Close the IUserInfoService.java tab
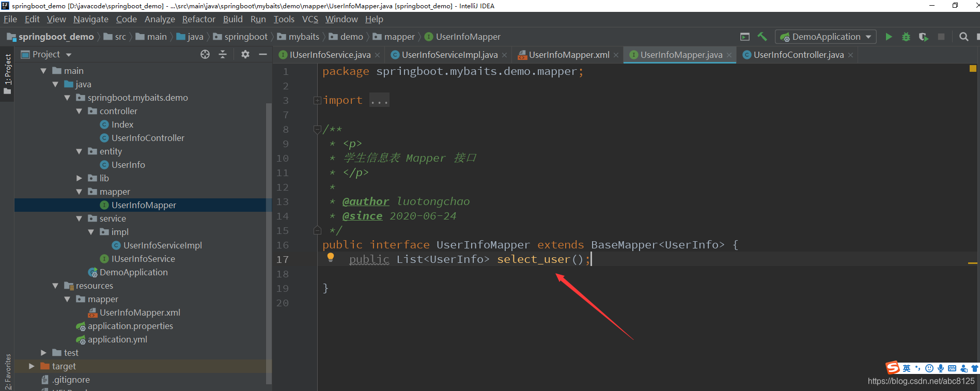Screen dimensions: 980x391 point(378,55)
